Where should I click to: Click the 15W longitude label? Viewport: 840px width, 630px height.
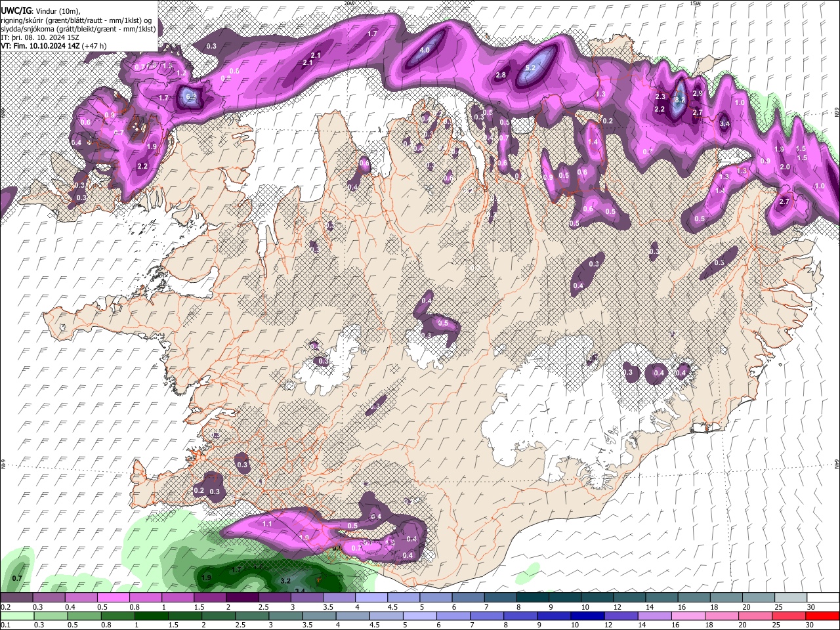point(696,3)
